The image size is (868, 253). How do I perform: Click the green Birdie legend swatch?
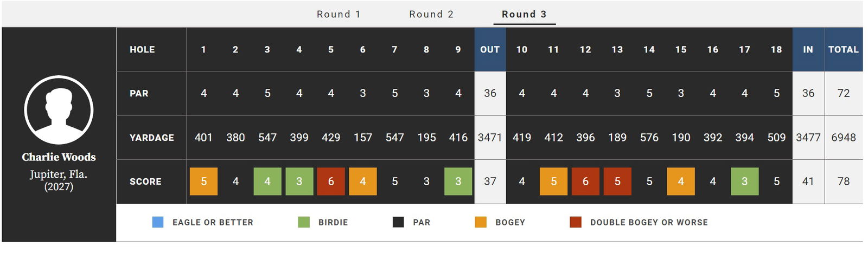[x=304, y=222]
